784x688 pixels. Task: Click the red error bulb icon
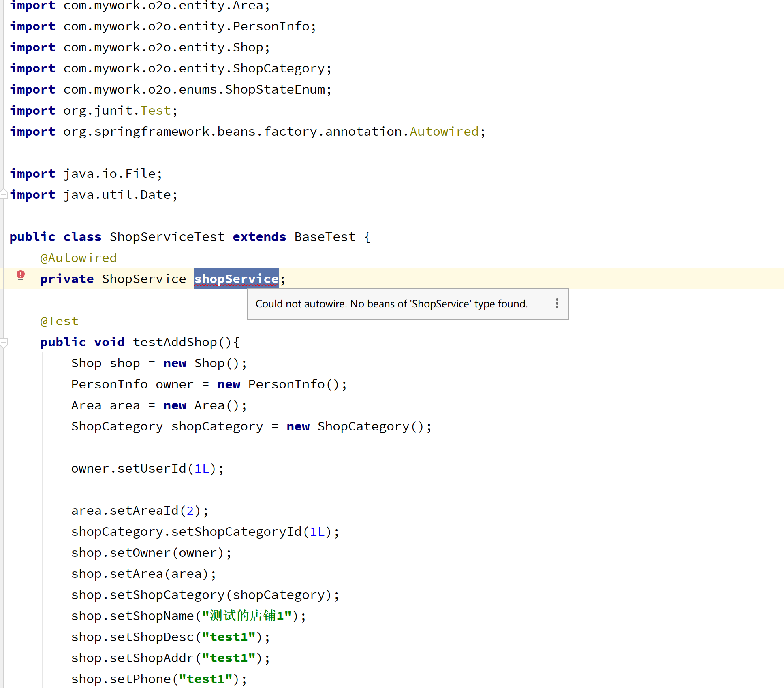(21, 276)
